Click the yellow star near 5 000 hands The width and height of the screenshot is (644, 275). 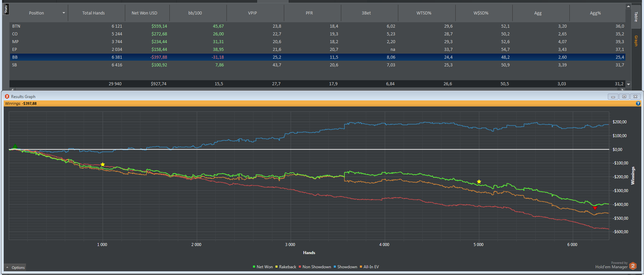[x=479, y=182]
